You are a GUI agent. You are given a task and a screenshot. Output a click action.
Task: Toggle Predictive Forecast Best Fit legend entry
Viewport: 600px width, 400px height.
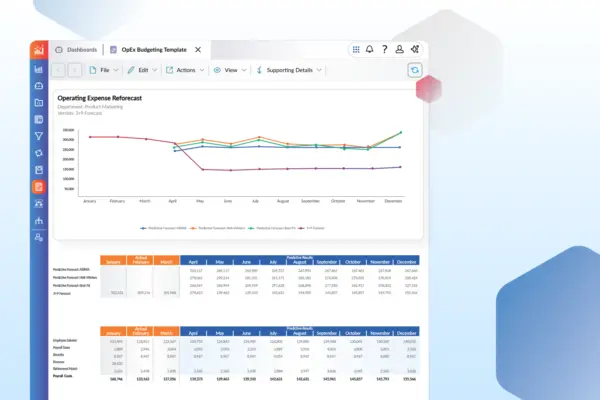272,228
